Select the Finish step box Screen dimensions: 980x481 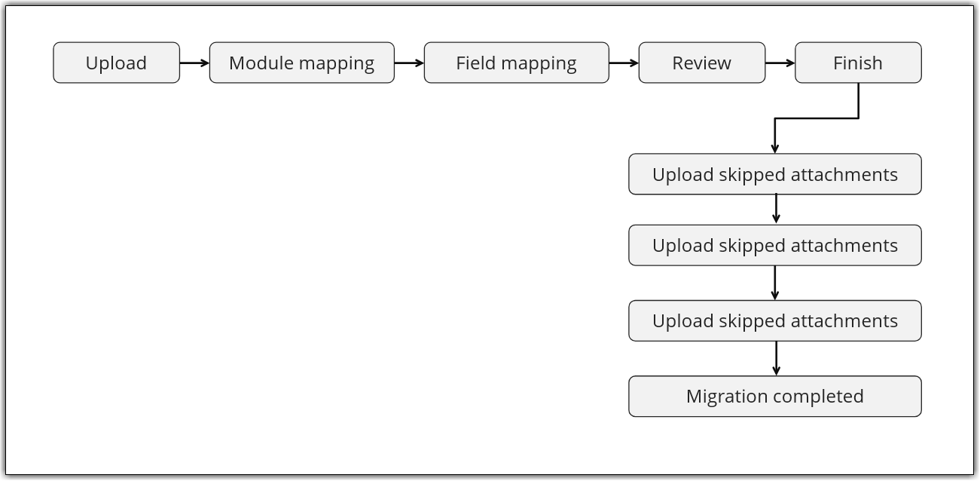pyautogui.click(x=857, y=63)
